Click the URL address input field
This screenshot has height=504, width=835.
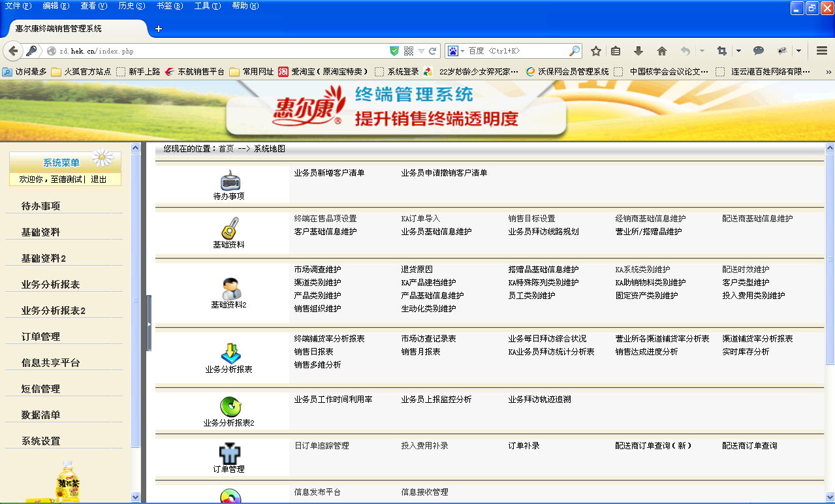[x=222, y=51]
